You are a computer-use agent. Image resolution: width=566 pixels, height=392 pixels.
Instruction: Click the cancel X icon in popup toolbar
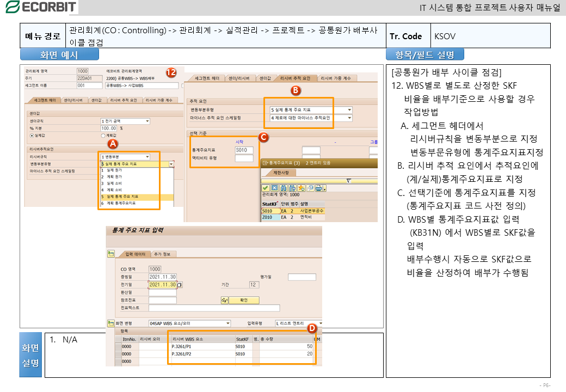(x=275, y=188)
